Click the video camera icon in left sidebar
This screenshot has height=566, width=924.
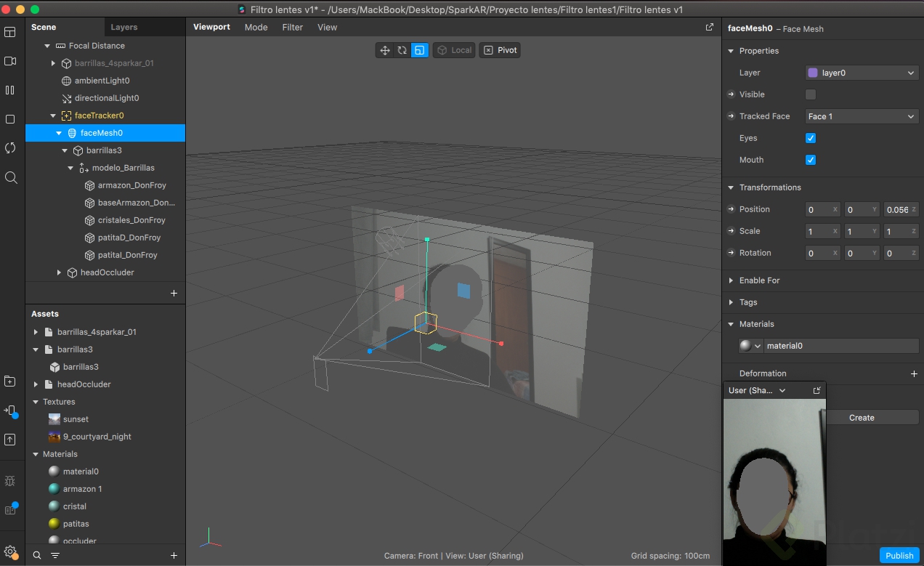[x=10, y=61]
